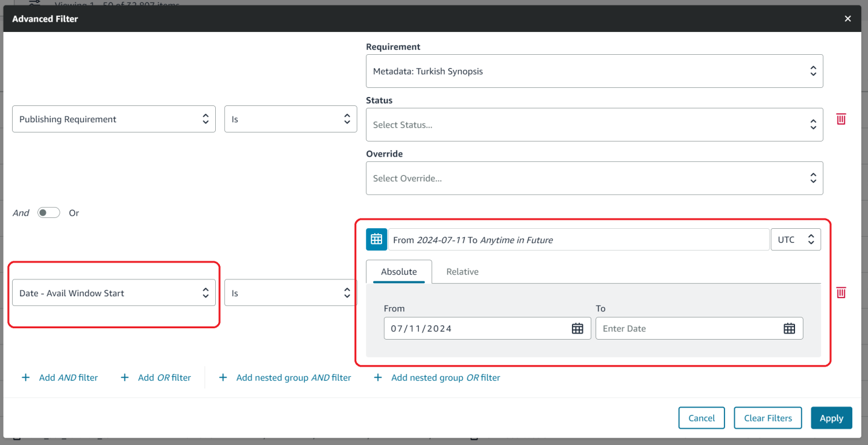Image resolution: width=868 pixels, height=445 pixels.
Task: Click Add AND filter
Action: 60,378
